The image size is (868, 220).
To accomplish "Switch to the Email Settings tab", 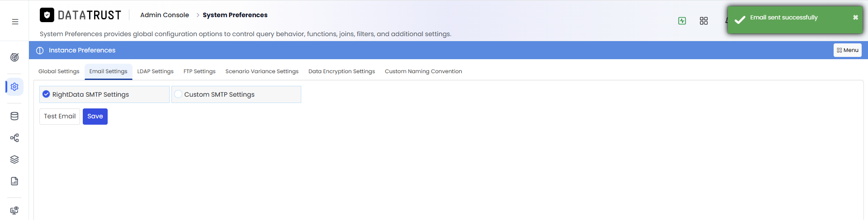I will (108, 71).
